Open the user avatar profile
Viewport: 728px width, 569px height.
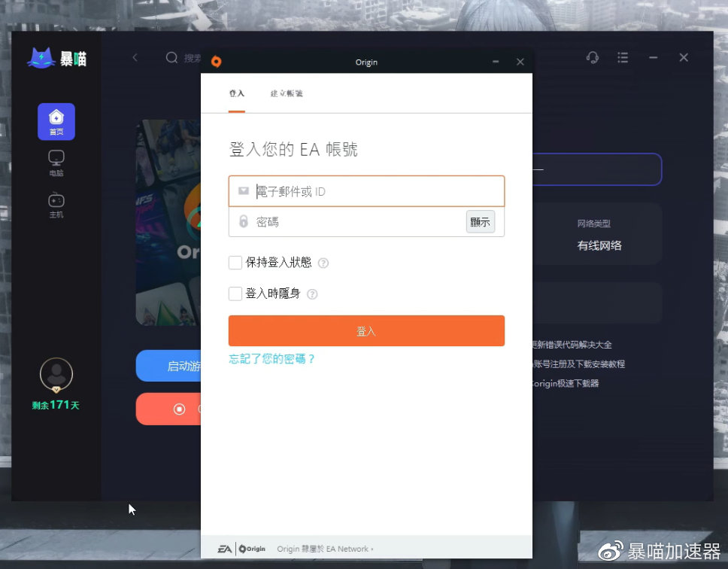[56, 374]
